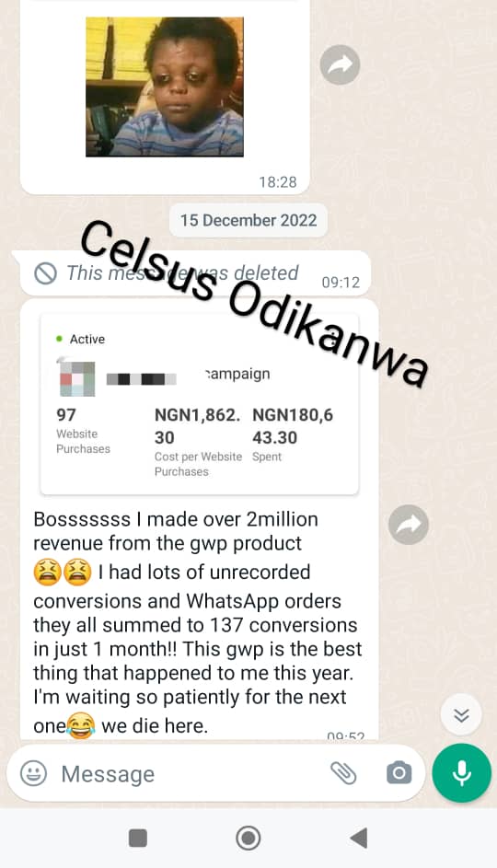Jump to latest messages with double-chevron button
The width and height of the screenshot is (497, 868).
(x=461, y=714)
